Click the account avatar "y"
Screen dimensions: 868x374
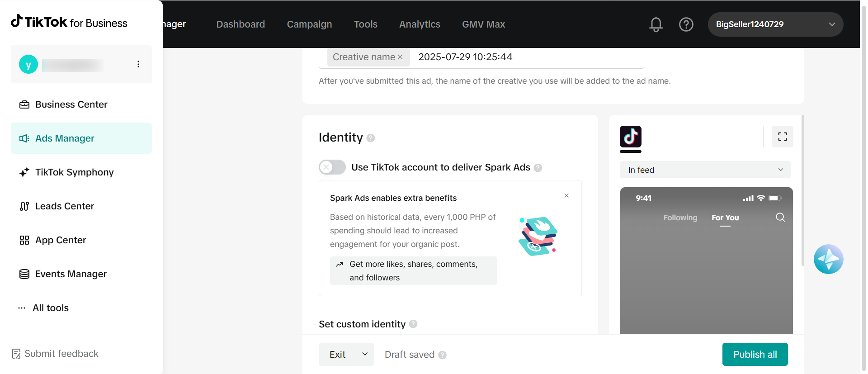coord(28,65)
